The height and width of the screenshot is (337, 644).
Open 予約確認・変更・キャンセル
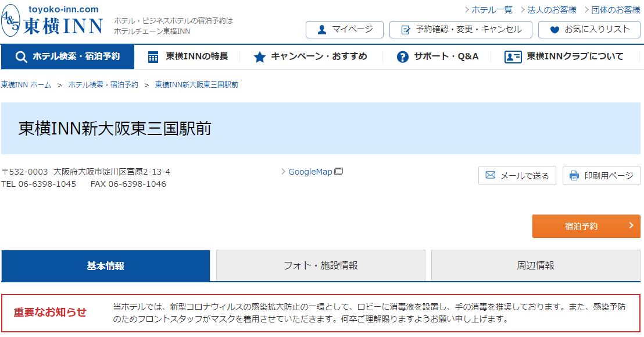[461, 30]
